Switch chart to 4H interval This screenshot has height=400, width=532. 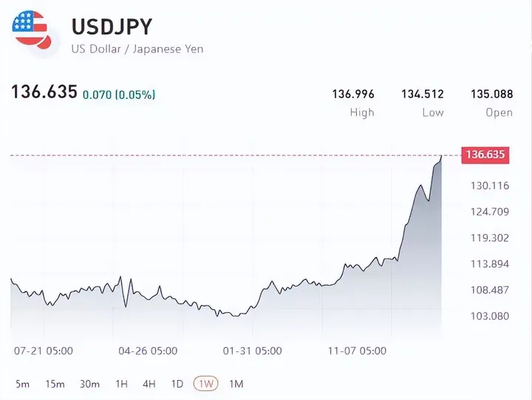pyautogui.click(x=149, y=384)
